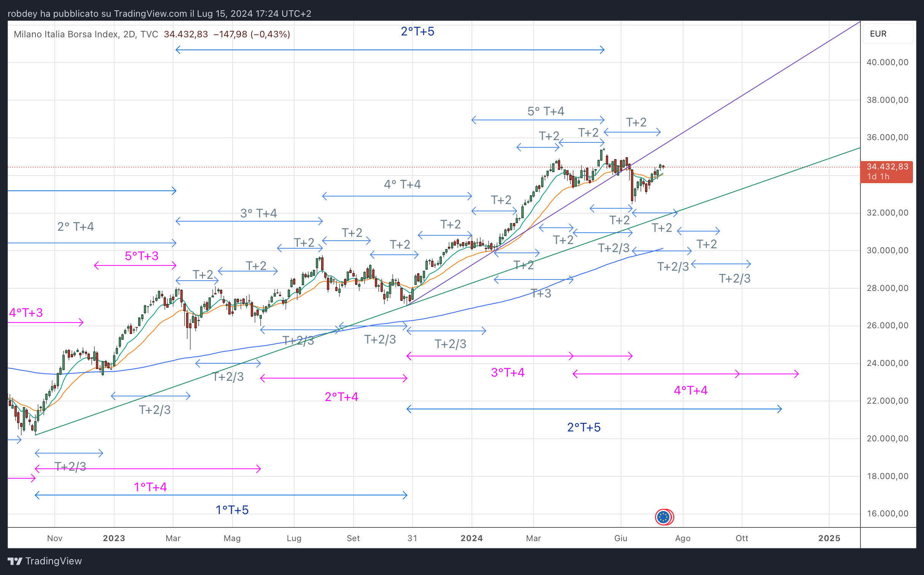Click the 18.000,00 price axis label
The width and height of the screenshot is (924, 575).
click(x=887, y=476)
